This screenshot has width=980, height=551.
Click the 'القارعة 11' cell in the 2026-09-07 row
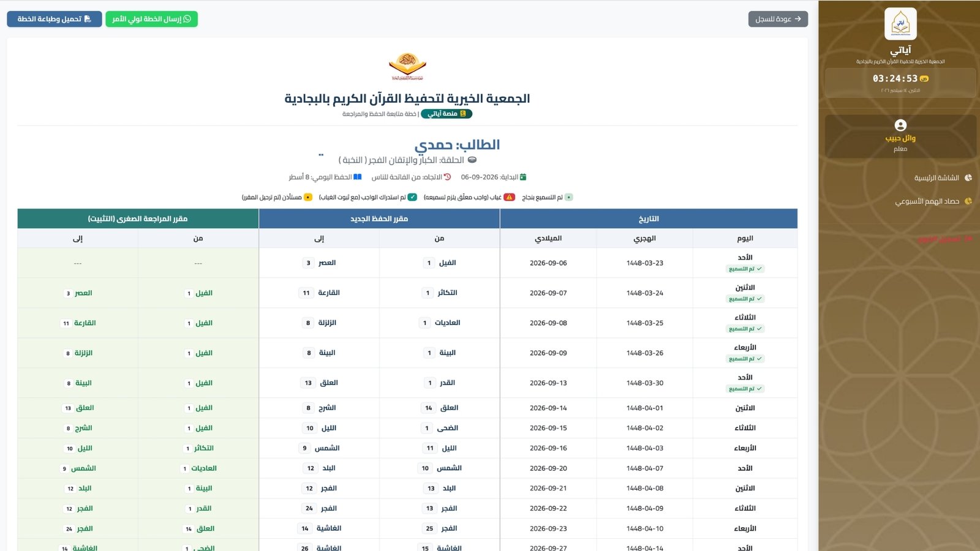pyautogui.click(x=320, y=293)
